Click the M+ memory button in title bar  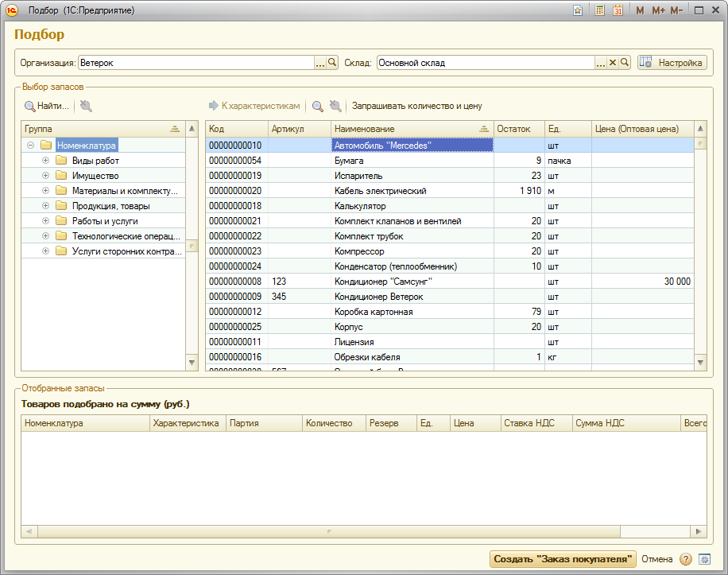pos(658,10)
